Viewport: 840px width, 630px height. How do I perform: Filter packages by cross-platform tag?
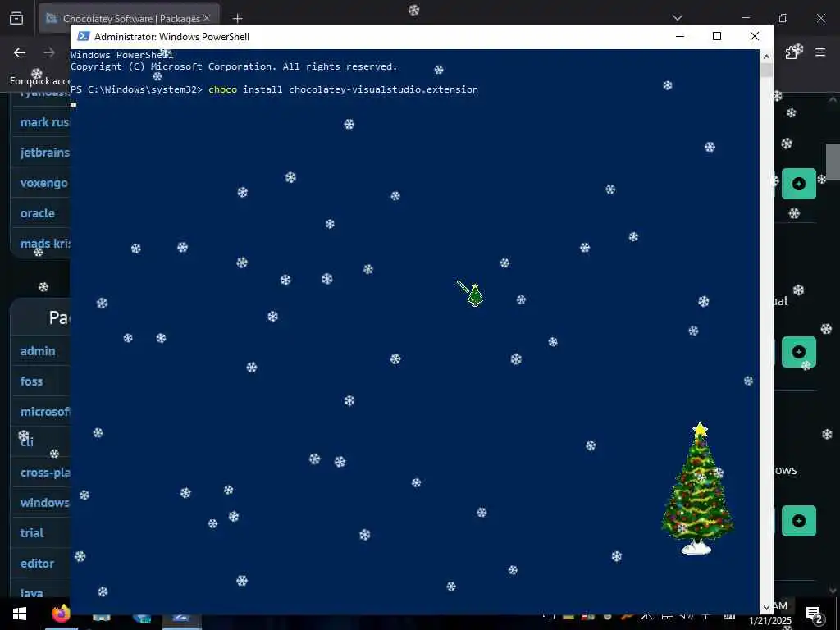[x=45, y=472]
